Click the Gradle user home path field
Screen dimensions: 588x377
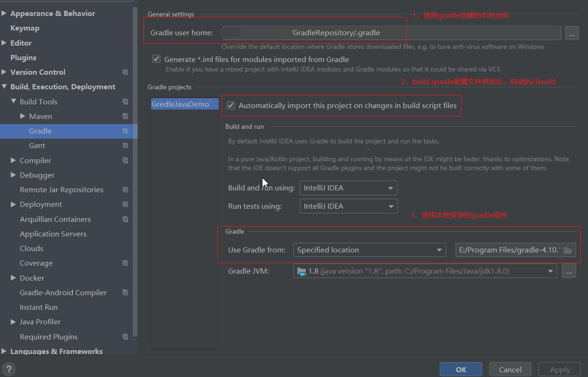tap(392, 33)
